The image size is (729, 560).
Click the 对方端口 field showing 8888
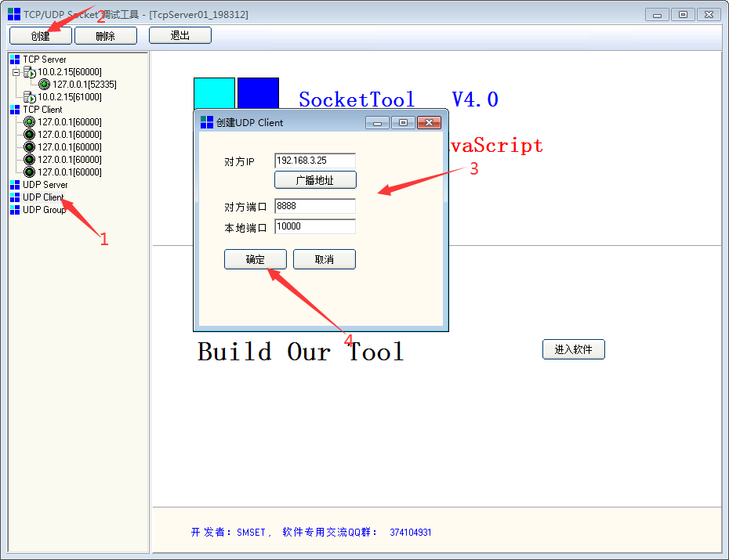[315, 206]
